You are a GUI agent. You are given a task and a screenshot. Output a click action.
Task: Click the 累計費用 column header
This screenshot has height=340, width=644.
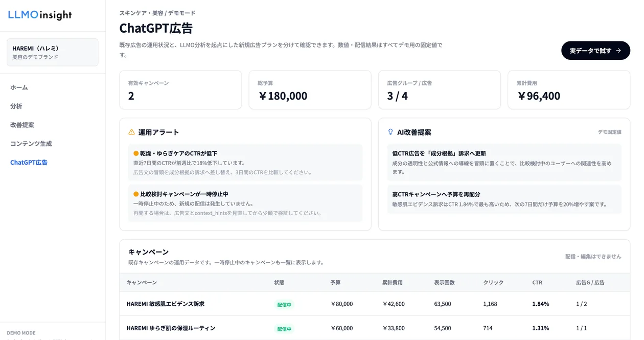pyautogui.click(x=393, y=283)
